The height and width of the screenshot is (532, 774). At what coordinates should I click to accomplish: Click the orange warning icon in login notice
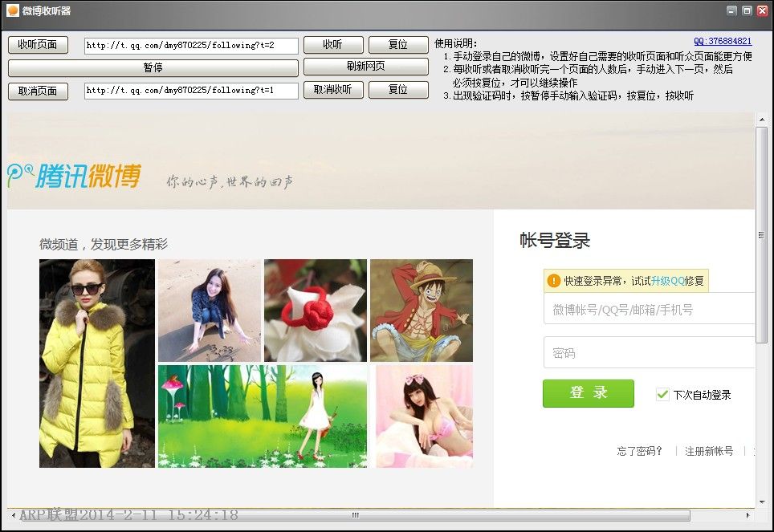tap(554, 281)
